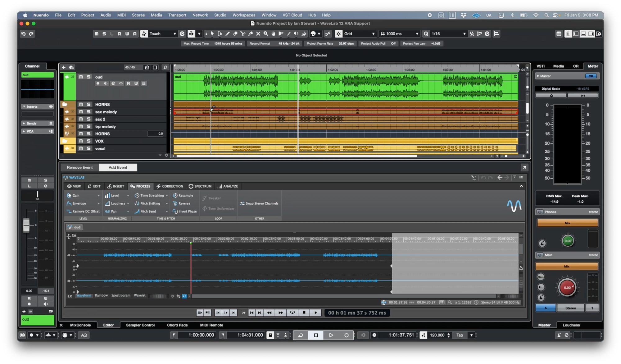Apply the Reverse process in WaveLab
The width and height of the screenshot is (621, 364).
(x=184, y=203)
